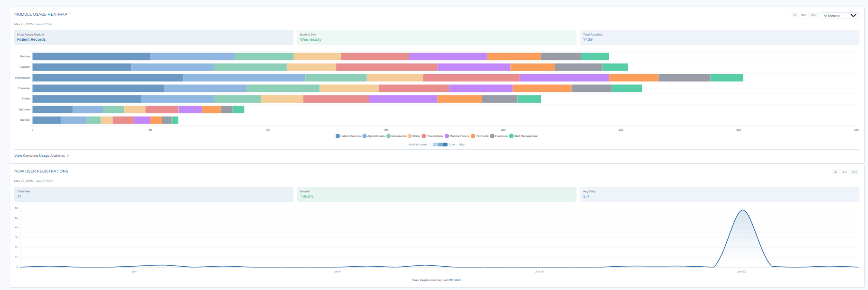The width and height of the screenshot is (868, 290).
Task: Toggle Patient Records legend dot
Action: point(338,136)
